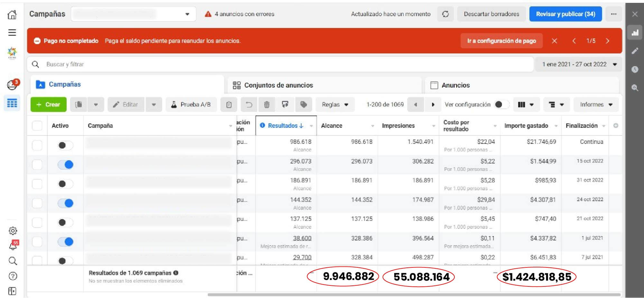Switch to the Campañas tab
The width and height of the screenshot is (644, 298).
[x=127, y=84]
